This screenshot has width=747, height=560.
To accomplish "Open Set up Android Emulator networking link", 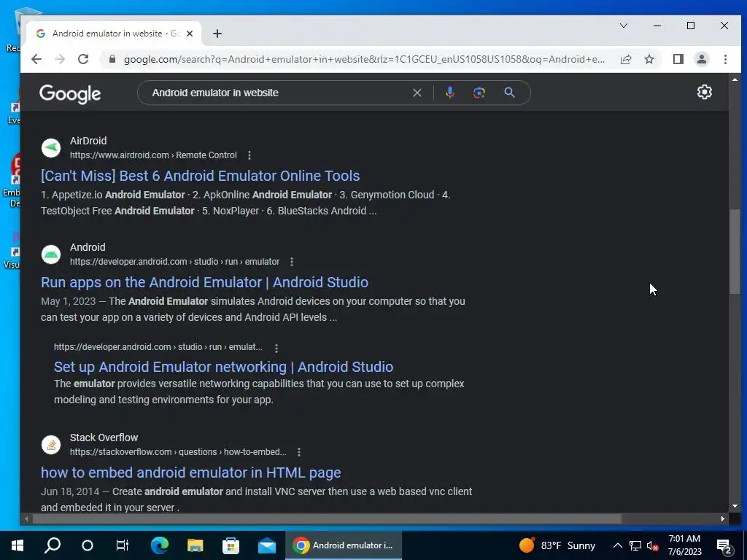I will coord(223,367).
